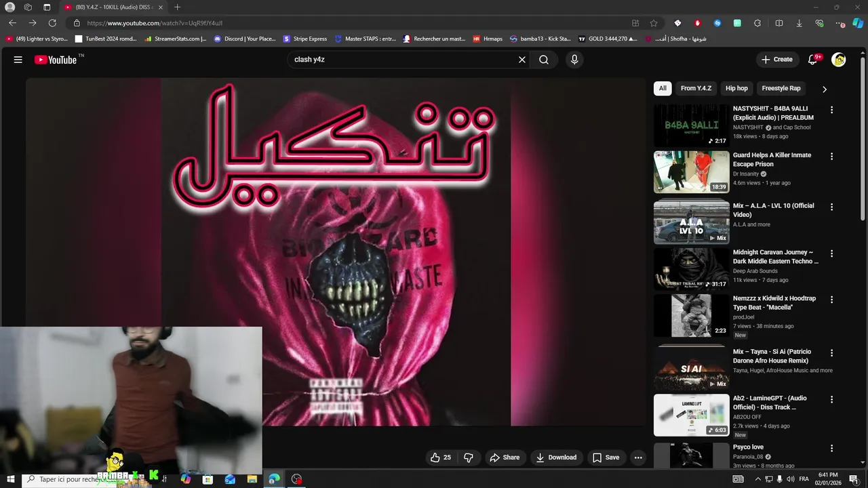Click the taskbar clock 6:41 PM

(828, 479)
